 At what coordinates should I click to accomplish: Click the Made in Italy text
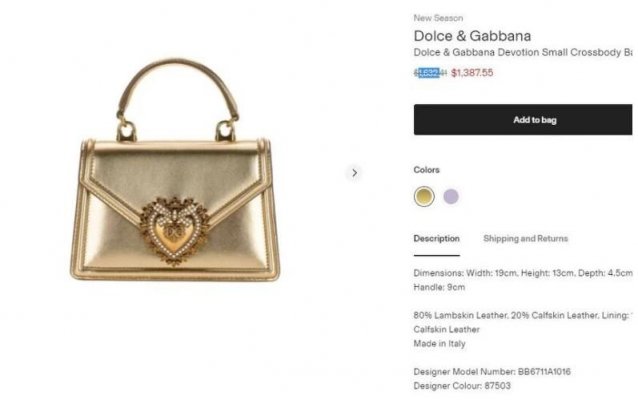pyautogui.click(x=441, y=343)
